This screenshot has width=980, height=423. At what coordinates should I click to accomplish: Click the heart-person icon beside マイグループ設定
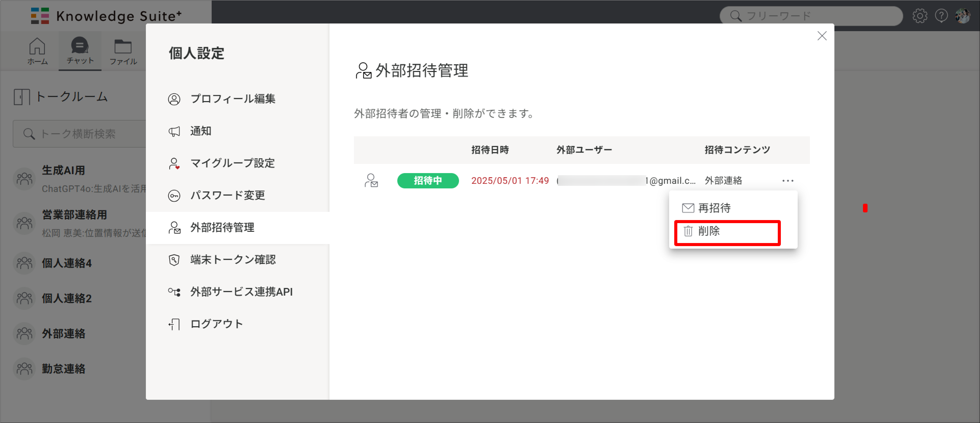tap(174, 164)
